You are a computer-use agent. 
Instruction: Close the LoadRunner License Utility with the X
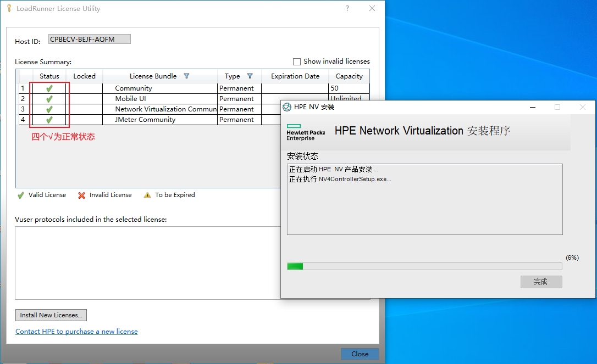click(x=372, y=8)
